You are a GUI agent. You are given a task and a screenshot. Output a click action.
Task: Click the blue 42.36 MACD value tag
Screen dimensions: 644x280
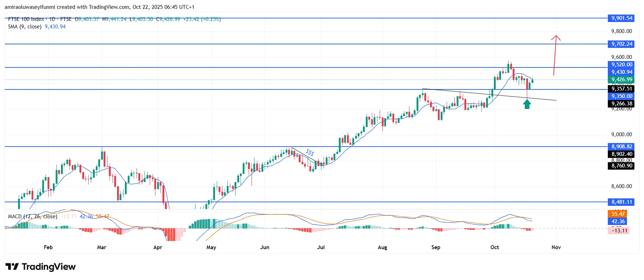pos(618,221)
